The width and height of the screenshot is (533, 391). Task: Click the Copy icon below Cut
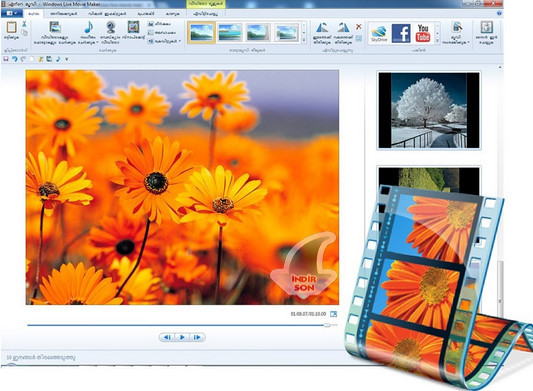pos(24,33)
